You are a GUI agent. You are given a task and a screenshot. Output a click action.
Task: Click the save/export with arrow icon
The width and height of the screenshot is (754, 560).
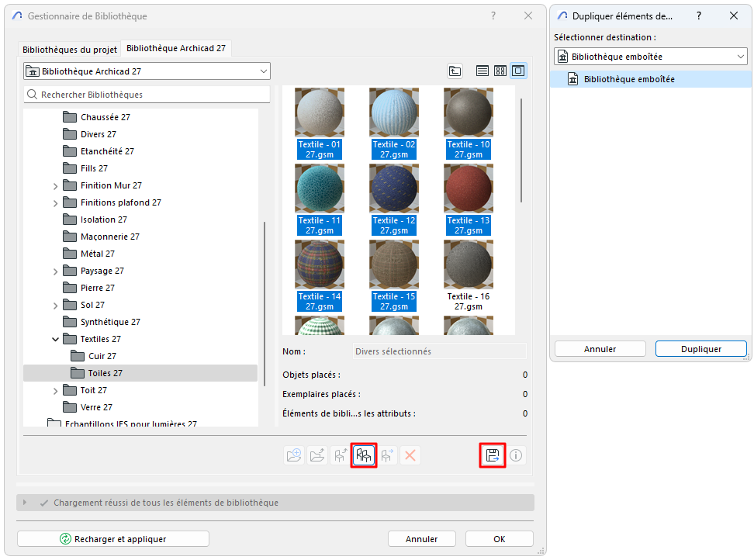[x=493, y=455]
